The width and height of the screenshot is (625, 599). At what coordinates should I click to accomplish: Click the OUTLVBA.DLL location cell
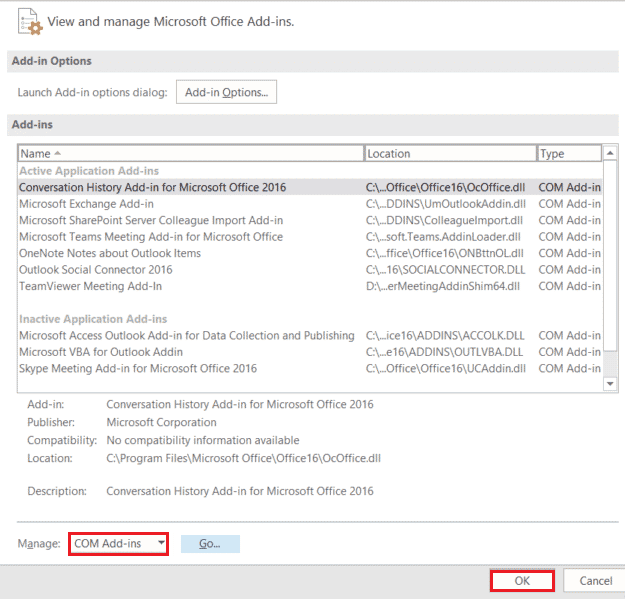tap(444, 352)
